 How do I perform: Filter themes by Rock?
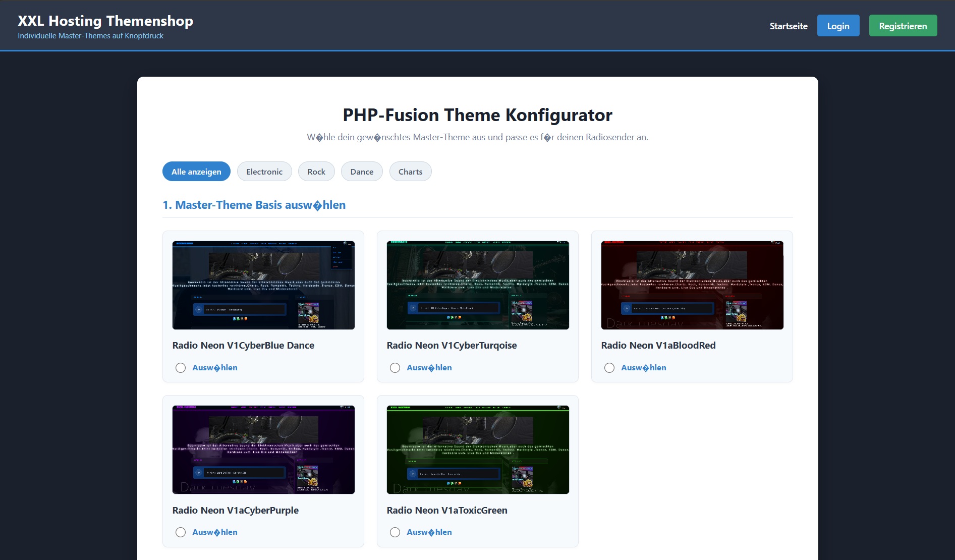[316, 172]
